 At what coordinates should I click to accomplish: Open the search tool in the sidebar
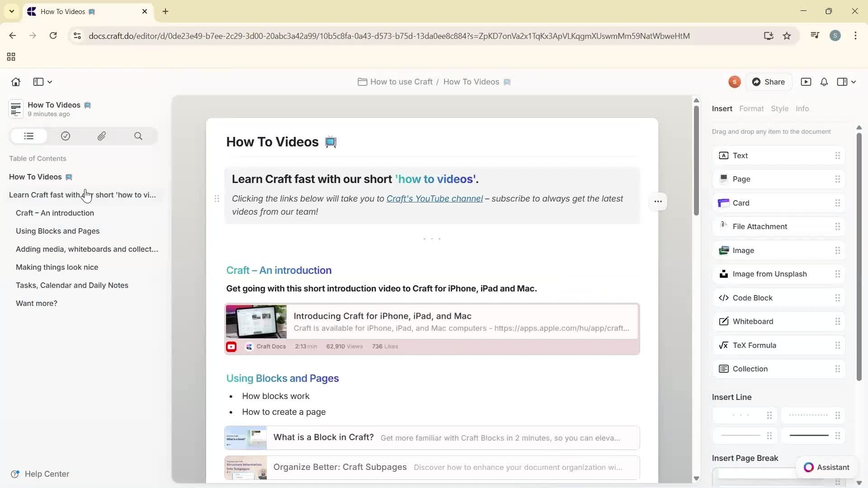click(138, 136)
